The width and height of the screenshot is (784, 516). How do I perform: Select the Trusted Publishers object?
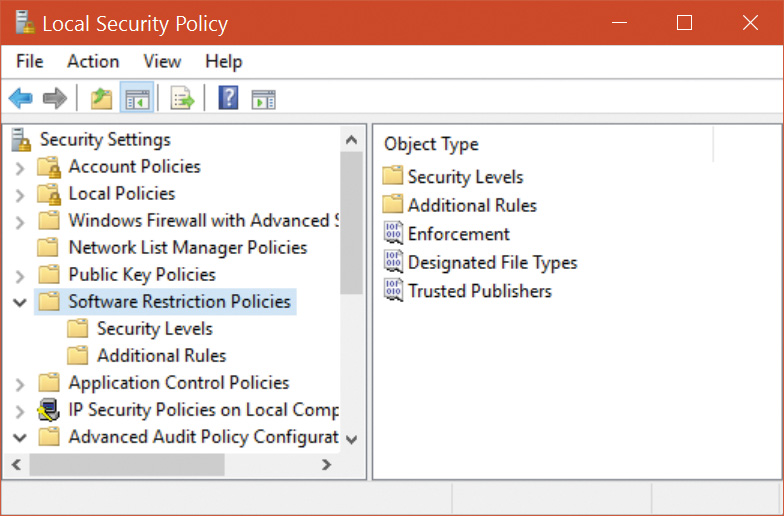tap(479, 291)
